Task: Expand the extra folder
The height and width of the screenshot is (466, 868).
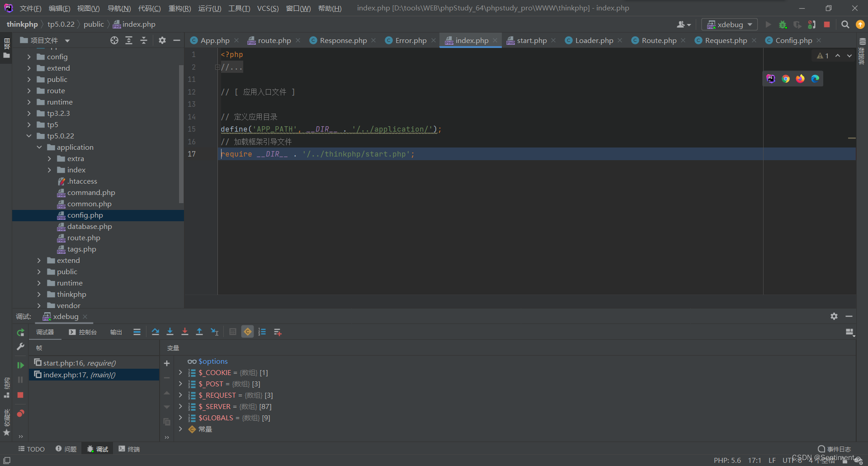Action: [49, 158]
